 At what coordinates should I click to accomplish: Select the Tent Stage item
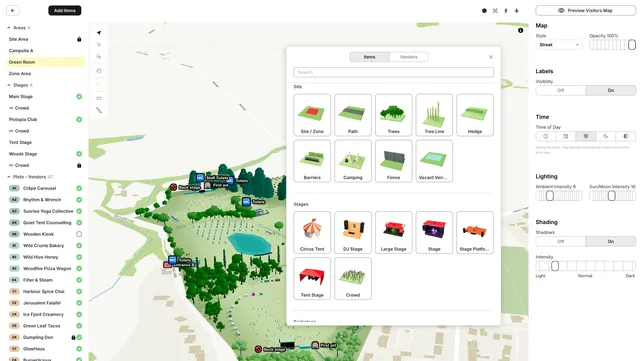312,279
